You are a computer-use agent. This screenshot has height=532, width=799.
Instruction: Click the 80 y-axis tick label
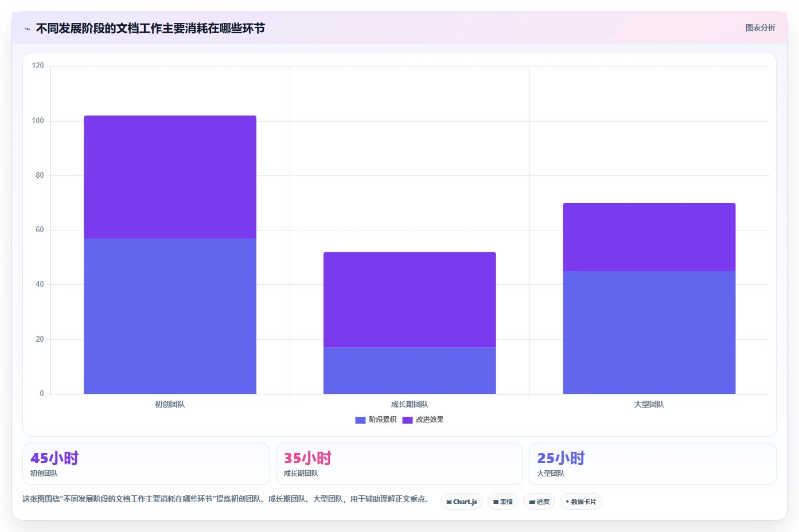pyautogui.click(x=40, y=175)
